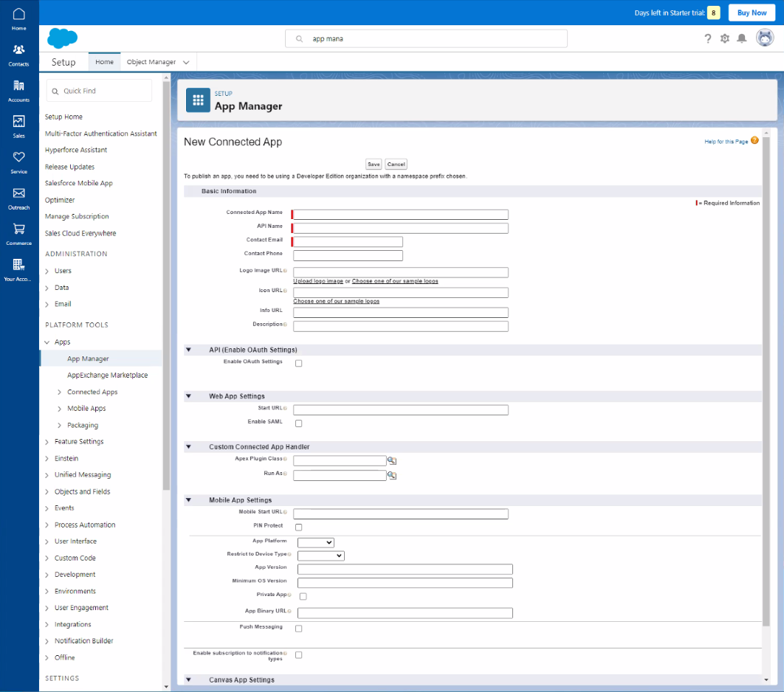Open the user avatar profile menu
The width and height of the screenshot is (784, 692).
765,38
